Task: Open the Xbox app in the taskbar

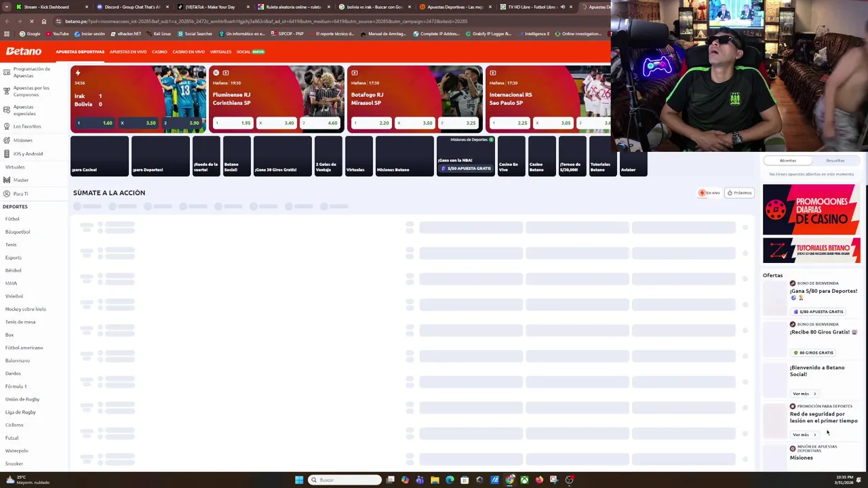Action: [524, 480]
